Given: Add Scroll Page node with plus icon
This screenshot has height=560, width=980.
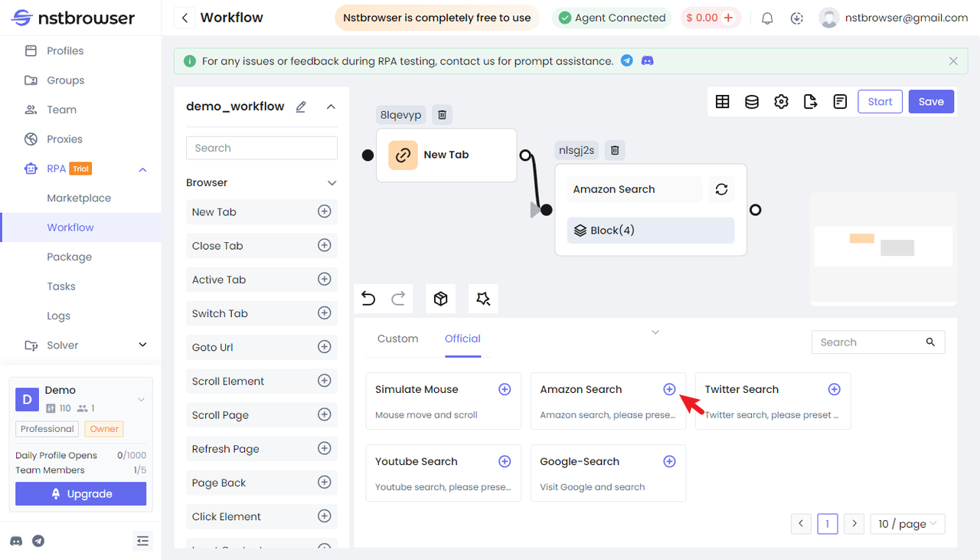Looking at the screenshot, I should (x=325, y=414).
